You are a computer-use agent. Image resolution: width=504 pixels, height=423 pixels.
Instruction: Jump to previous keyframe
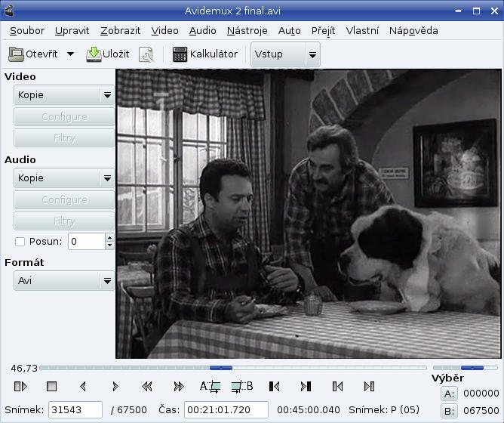click(147, 386)
